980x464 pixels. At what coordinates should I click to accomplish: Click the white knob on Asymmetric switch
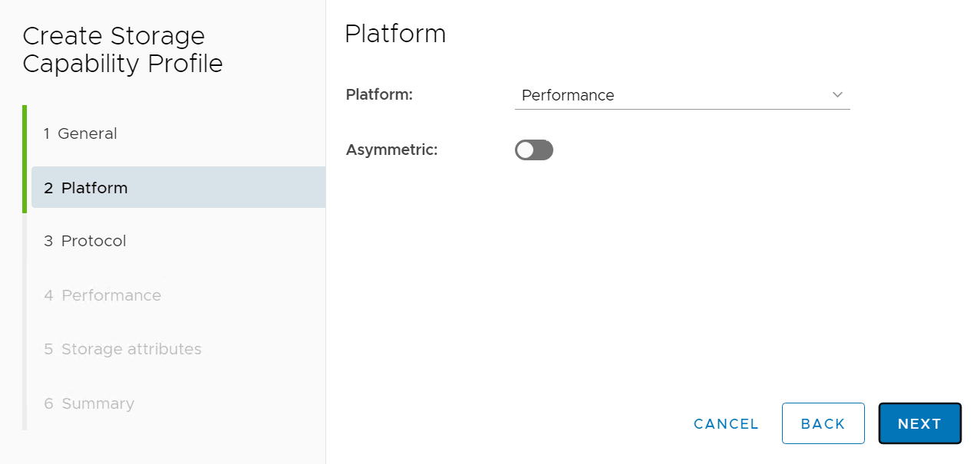tap(526, 150)
